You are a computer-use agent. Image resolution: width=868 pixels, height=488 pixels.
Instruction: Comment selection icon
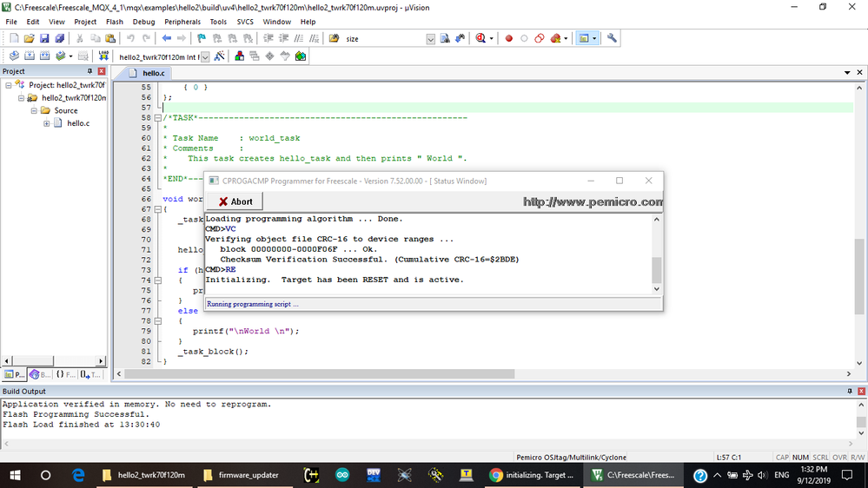(299, 38)
